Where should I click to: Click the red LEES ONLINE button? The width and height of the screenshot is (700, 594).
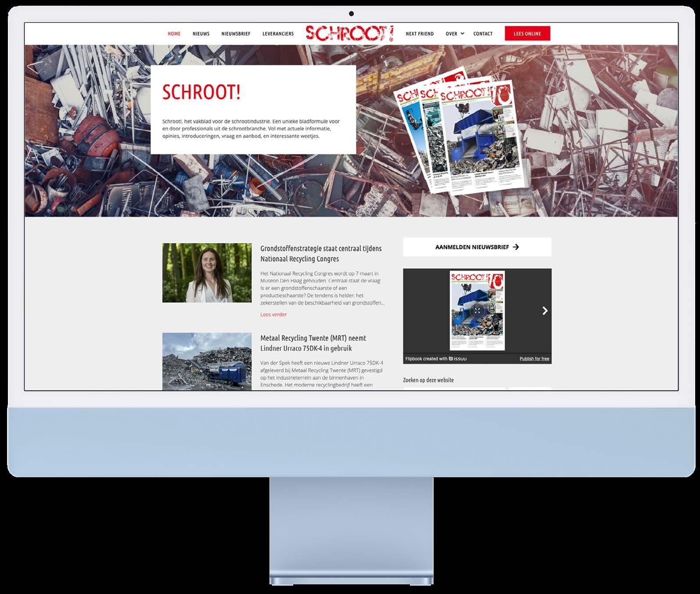tap(527, 33)
